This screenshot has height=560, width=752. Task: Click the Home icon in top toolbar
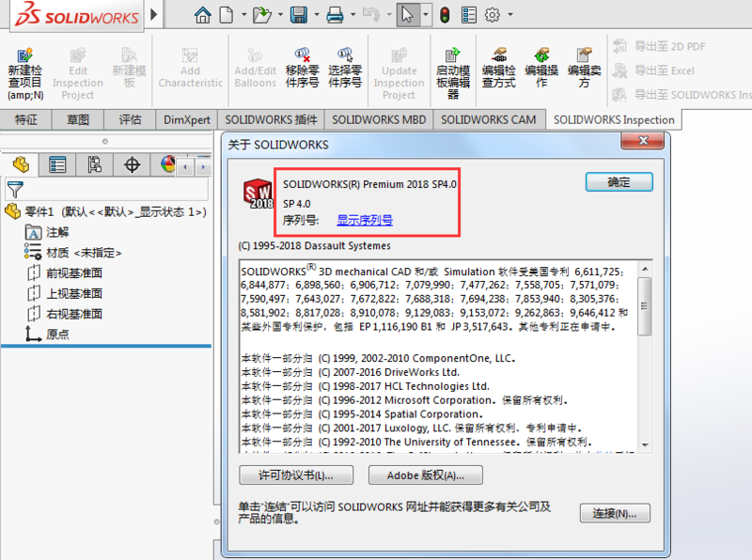[202, 15]
